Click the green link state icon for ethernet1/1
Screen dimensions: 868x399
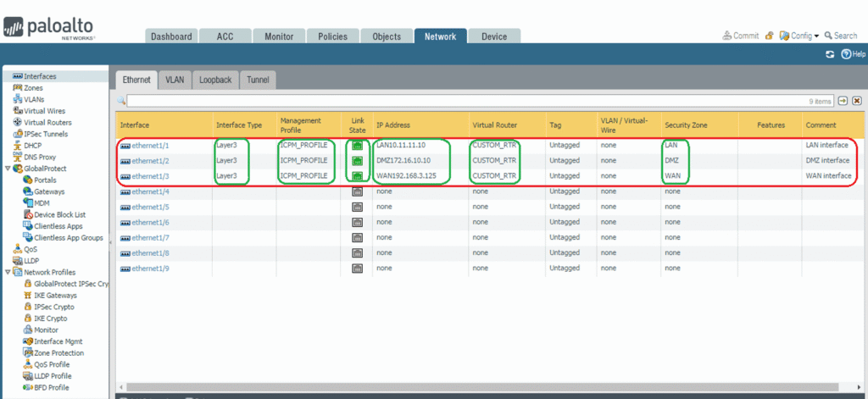pos(358,146)
